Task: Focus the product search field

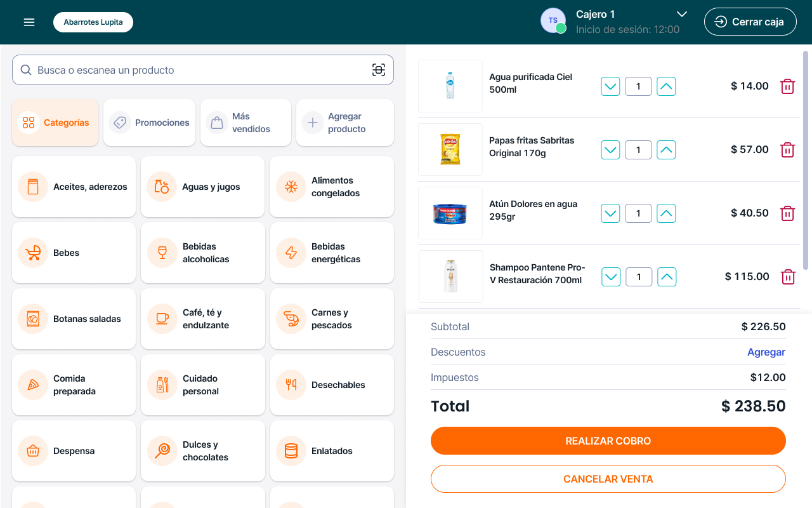Action: [x=197, y=70]
